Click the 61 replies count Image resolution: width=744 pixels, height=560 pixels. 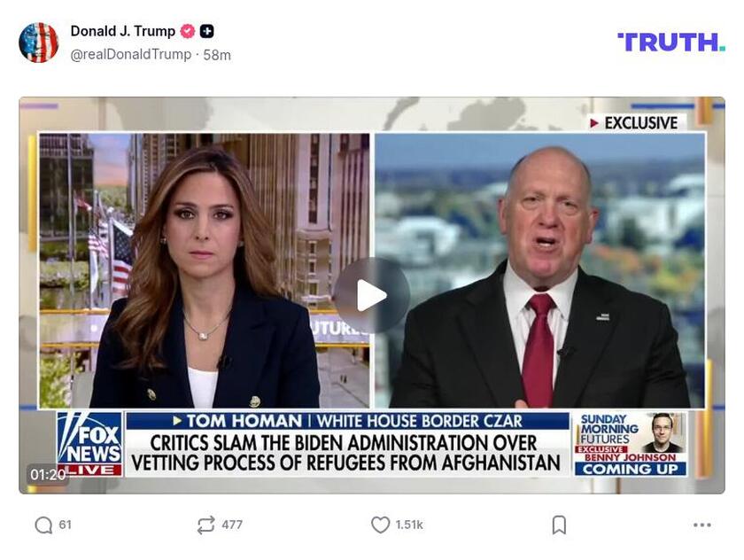65,525
